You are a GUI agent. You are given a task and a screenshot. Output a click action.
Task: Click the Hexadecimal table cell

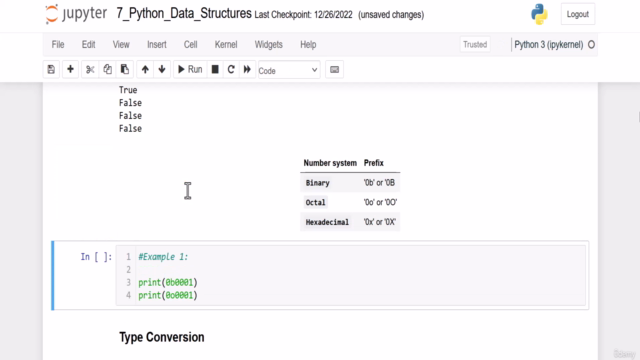pos(327,222)
